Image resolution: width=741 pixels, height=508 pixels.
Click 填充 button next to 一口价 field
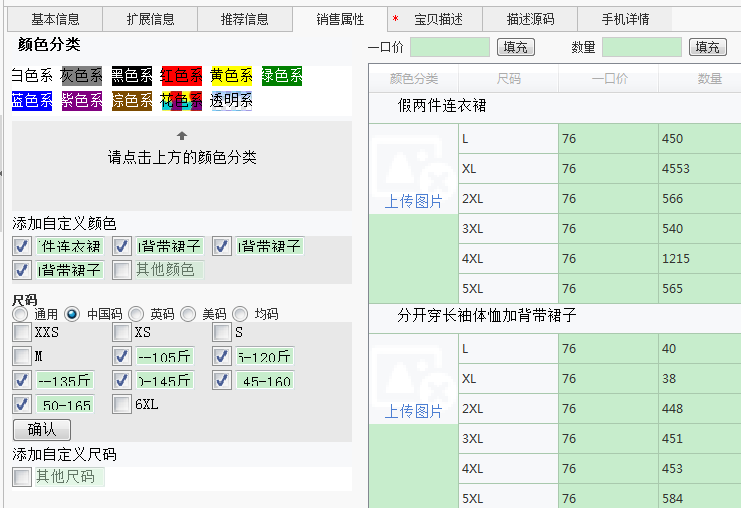(x=515, y=47)
